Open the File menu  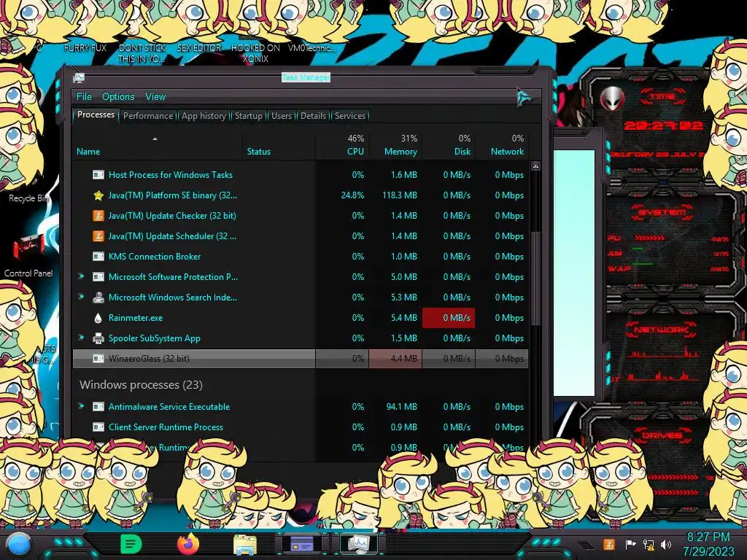(84, 97)
